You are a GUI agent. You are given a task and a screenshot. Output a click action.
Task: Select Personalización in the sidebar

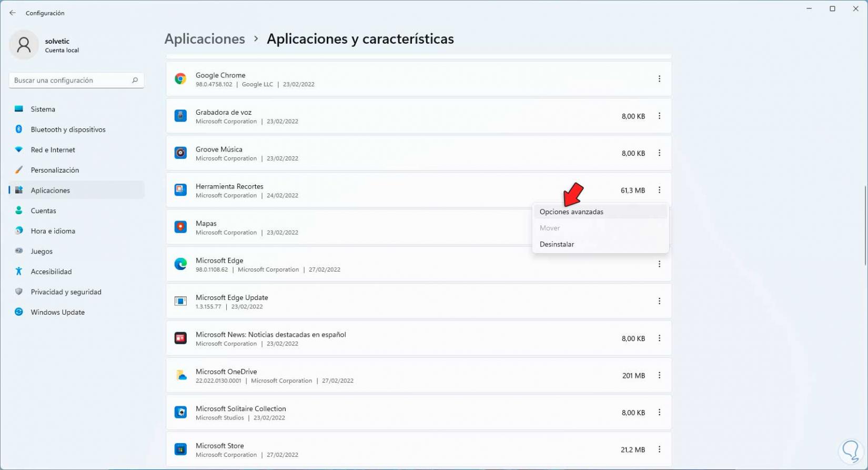click(x=76, y=170)
